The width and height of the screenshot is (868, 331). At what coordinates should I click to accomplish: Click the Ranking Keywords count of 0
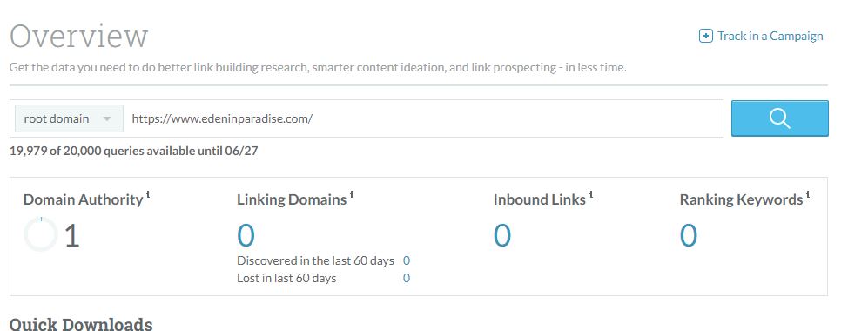click(x=689, y=235)
